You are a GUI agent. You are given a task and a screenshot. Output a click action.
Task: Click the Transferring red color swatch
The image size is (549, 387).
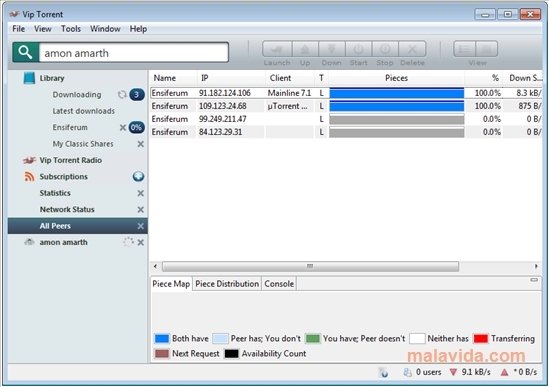pos(480,339)
